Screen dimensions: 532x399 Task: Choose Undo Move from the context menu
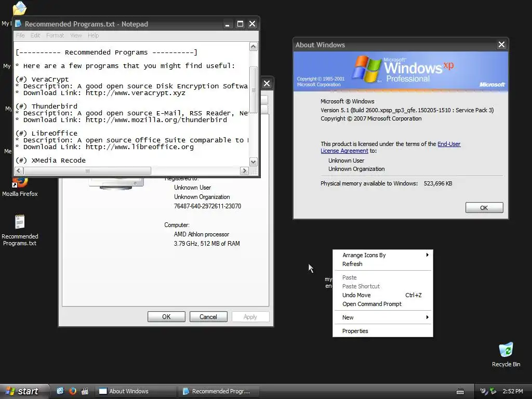tap(383, 295)
